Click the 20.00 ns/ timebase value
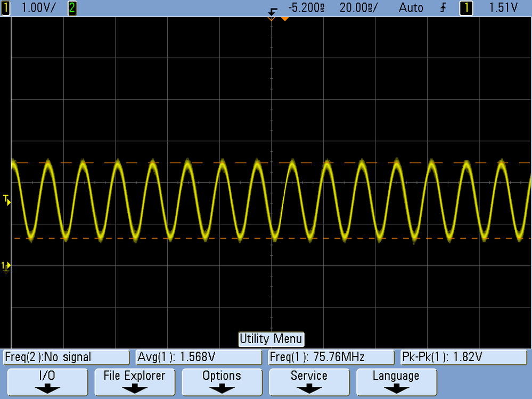Viewport: 532px width, 399px height. tap(358, 8)
